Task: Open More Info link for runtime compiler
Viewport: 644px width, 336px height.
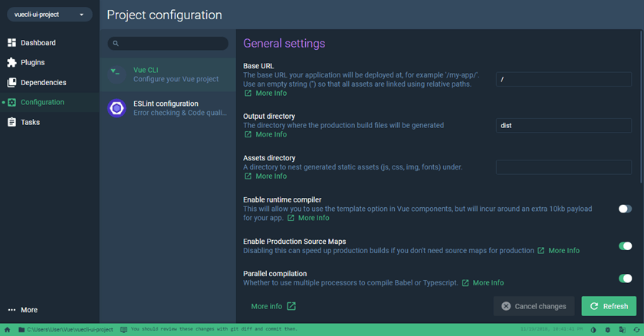Action: point(314,218)
